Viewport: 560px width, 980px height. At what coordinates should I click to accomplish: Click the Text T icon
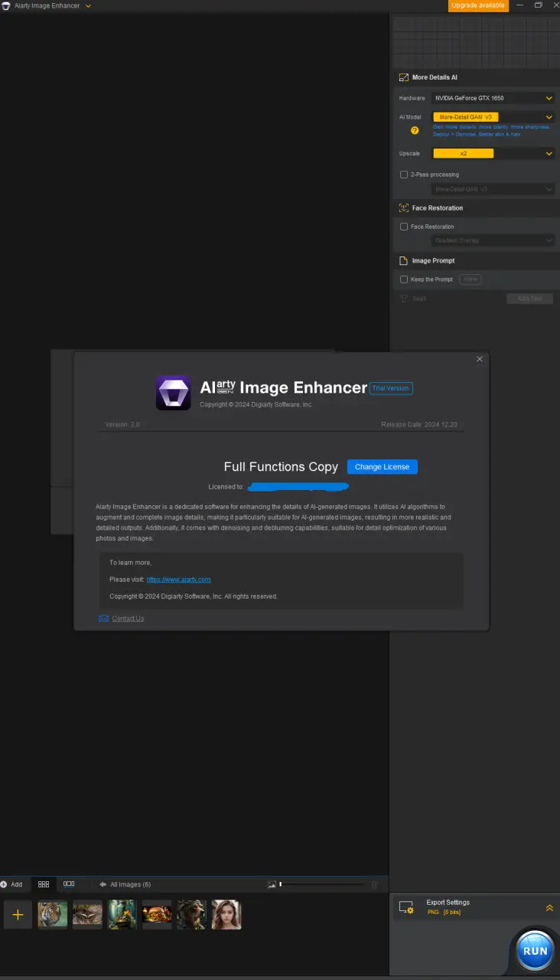[x=404, y=299]
